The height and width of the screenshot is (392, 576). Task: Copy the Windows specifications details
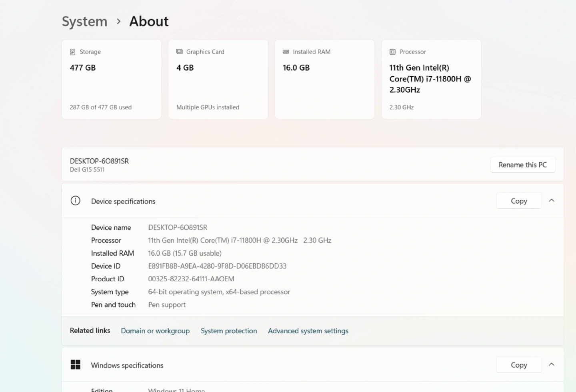[x=518, y=365]
